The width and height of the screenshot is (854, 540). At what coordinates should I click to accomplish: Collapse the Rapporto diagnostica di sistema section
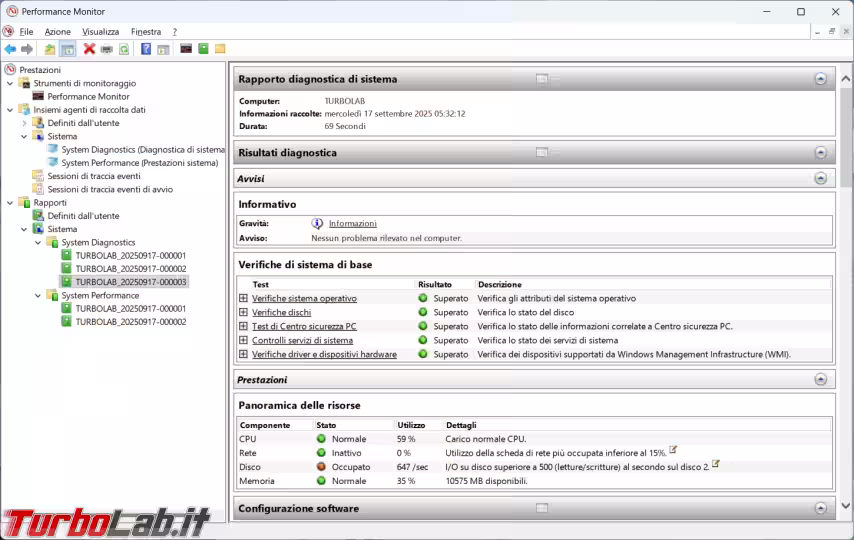point(820,79)
